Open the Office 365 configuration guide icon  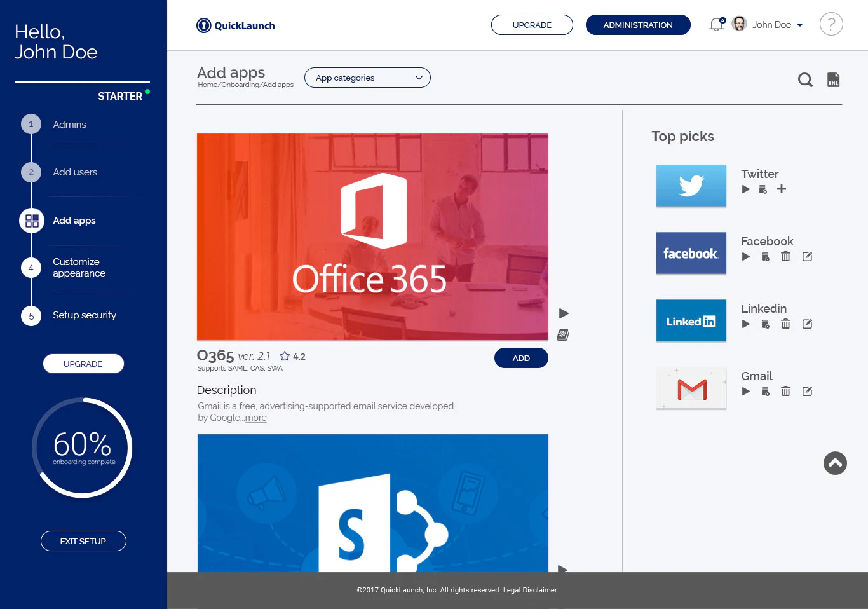[x=562, y=334]
